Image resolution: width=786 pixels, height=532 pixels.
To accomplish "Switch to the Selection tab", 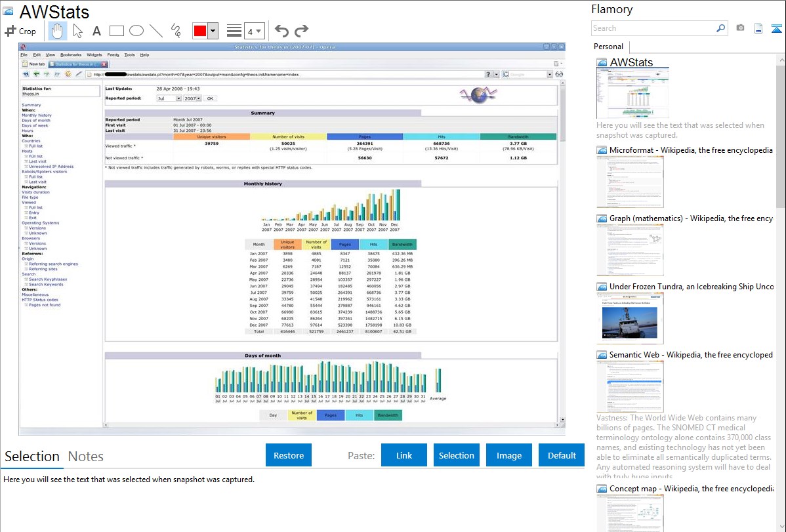I will (32, 457).
